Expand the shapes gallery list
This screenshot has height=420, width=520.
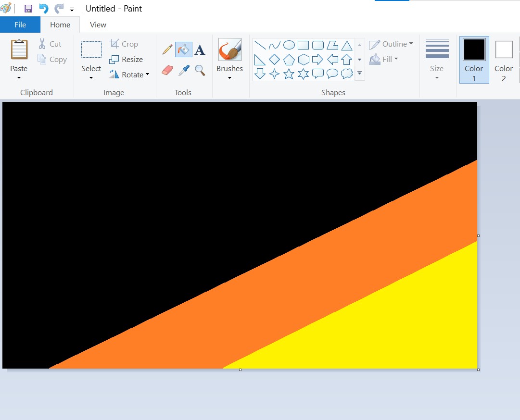pos(359,73)
